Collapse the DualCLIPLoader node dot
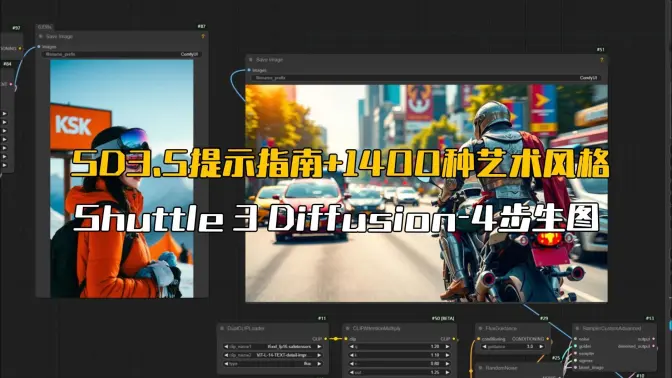The image size is (672, 378). click(222, 328)
